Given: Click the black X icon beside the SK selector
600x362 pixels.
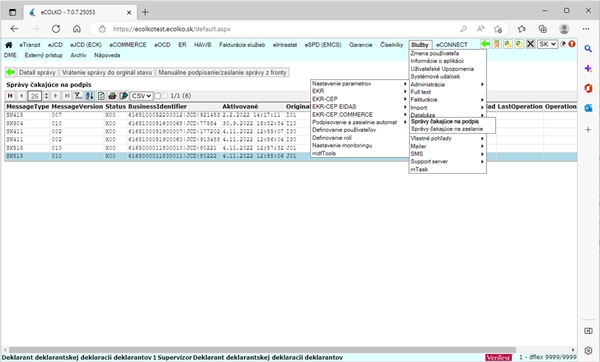Looking at the screenshot, I should coord(530,44).
